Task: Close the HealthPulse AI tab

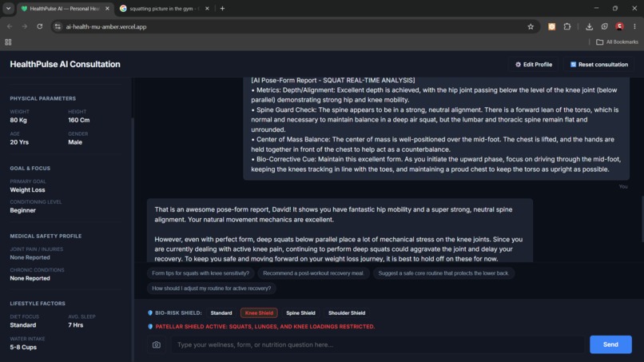Action: pyautogui.click(x=107, y=9)
